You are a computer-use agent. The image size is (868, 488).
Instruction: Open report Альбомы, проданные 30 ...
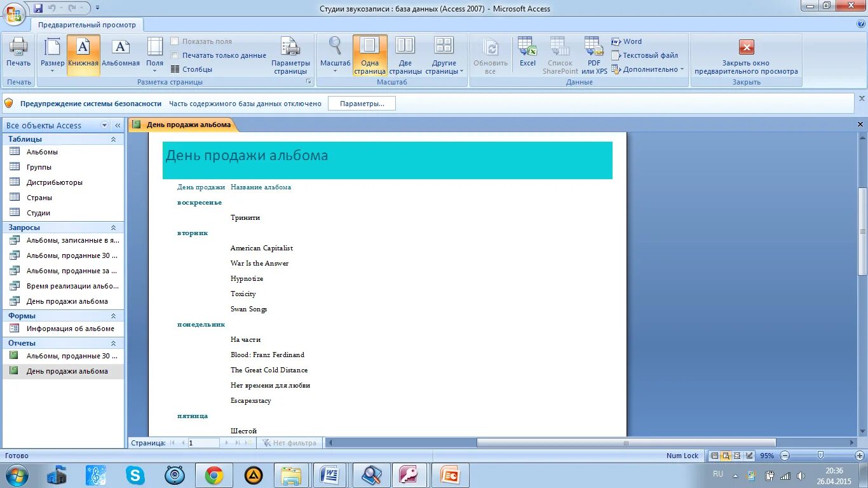[64, 356]
